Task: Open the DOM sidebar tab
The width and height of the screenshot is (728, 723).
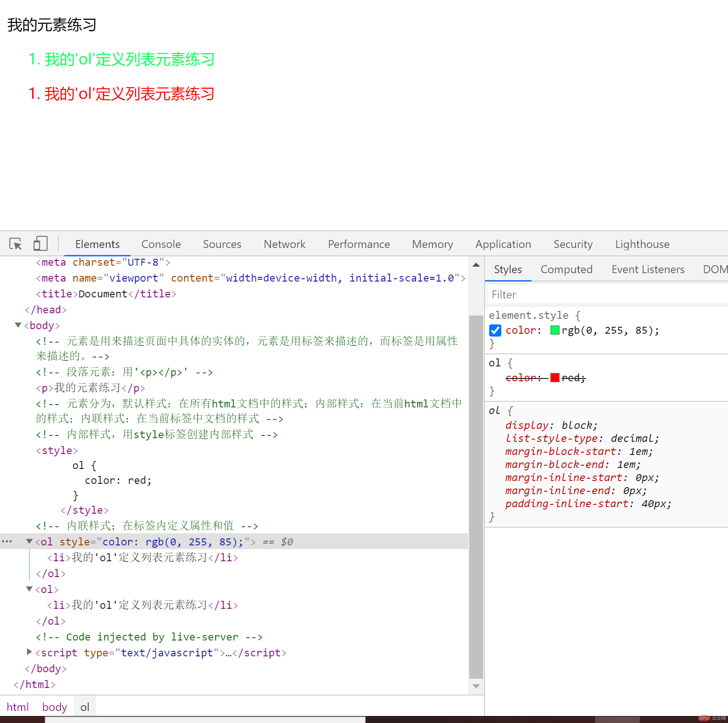Action: pyautogui.click(x=715, y=269)
